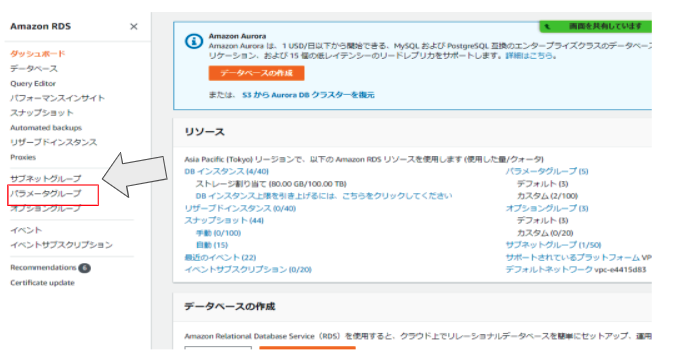Click the Recommendations count badge
The width and height of the screenshot is (685, 364).
(84, 268)
